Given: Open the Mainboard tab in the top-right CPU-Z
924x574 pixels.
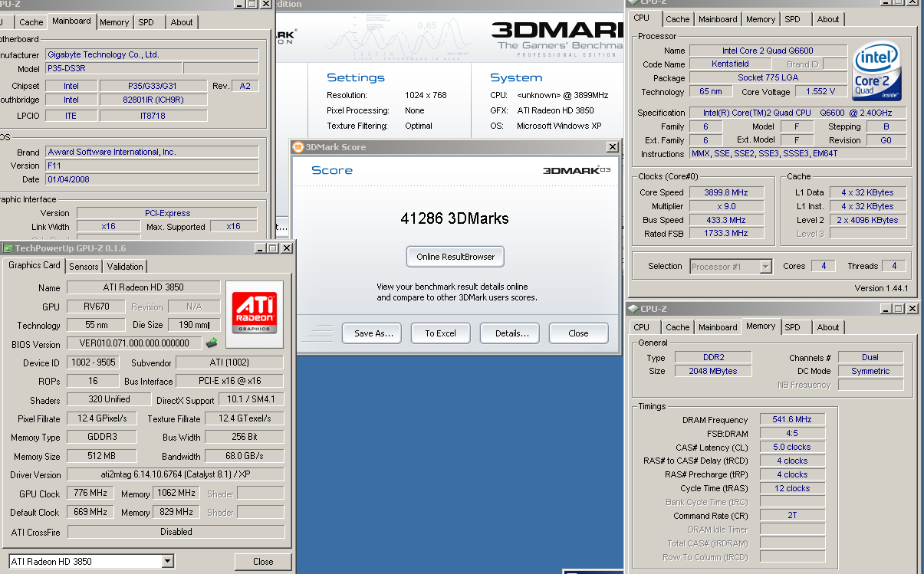Looking at the screenshot, I should coord(718,19).
